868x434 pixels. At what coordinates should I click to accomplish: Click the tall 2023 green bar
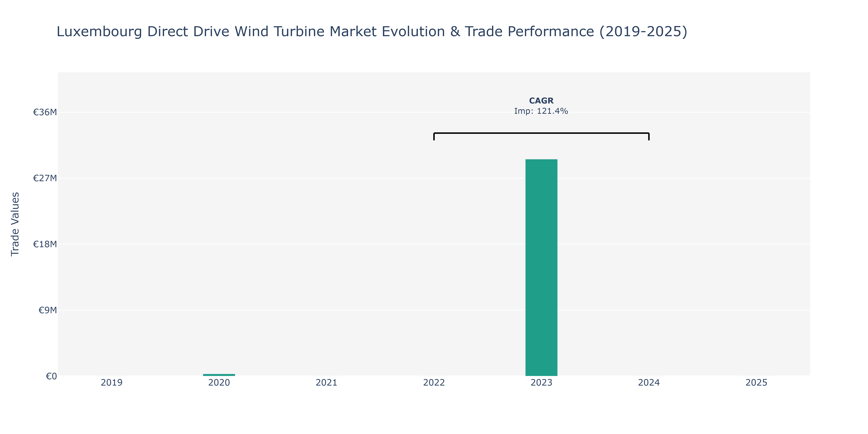pyautogui.click(x=541, y=268)
